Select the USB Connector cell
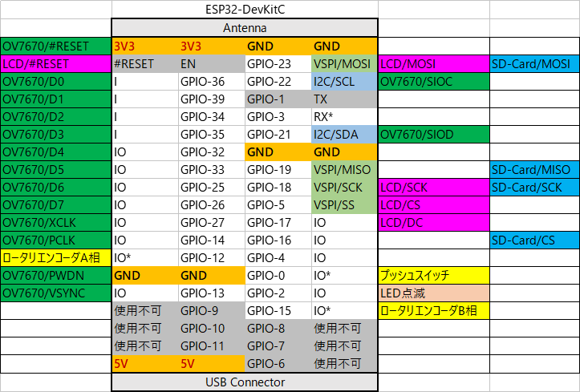This screenshot has height=392, width=580. tap(245, 382)
